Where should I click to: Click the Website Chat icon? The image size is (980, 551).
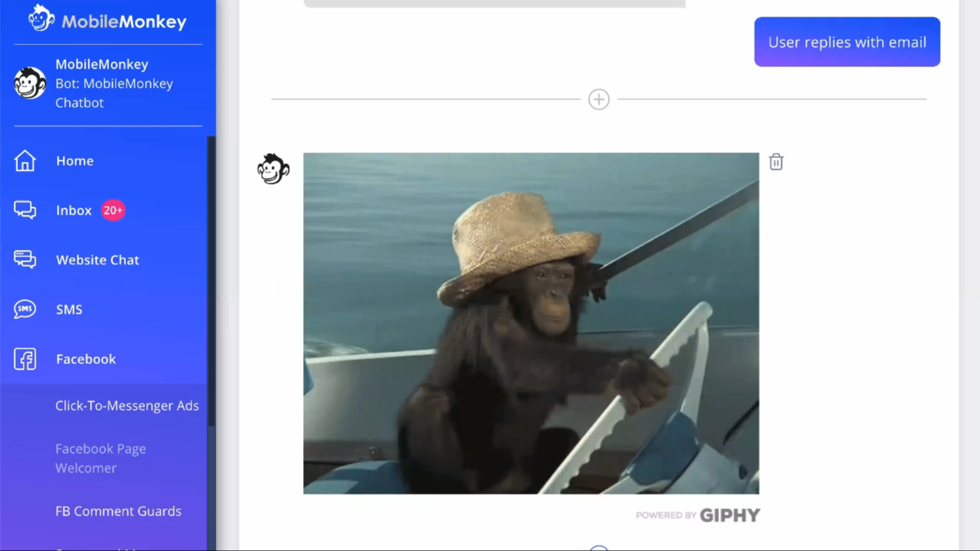[x=25, y=260]
